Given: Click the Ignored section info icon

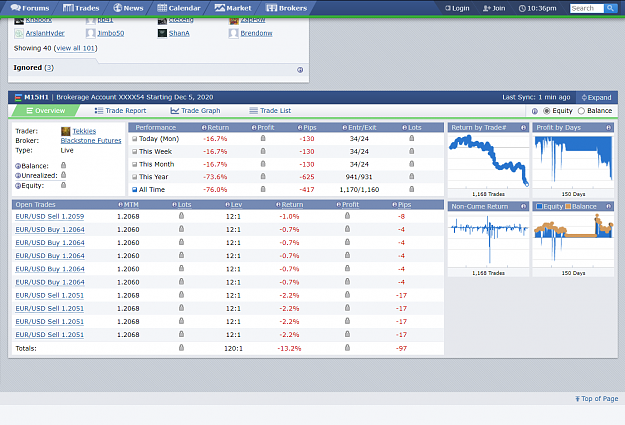Looking at the screenshot, I should (x=300, y=70).
